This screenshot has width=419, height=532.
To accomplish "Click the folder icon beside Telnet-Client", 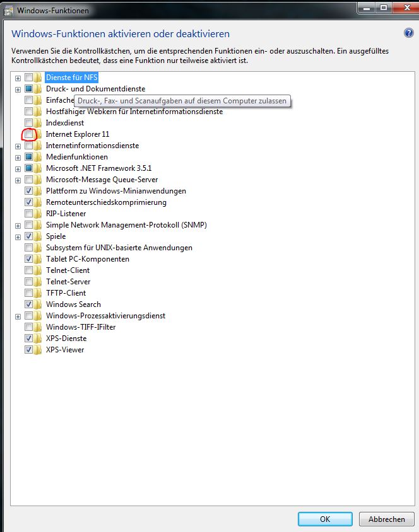I will [38, 270].
